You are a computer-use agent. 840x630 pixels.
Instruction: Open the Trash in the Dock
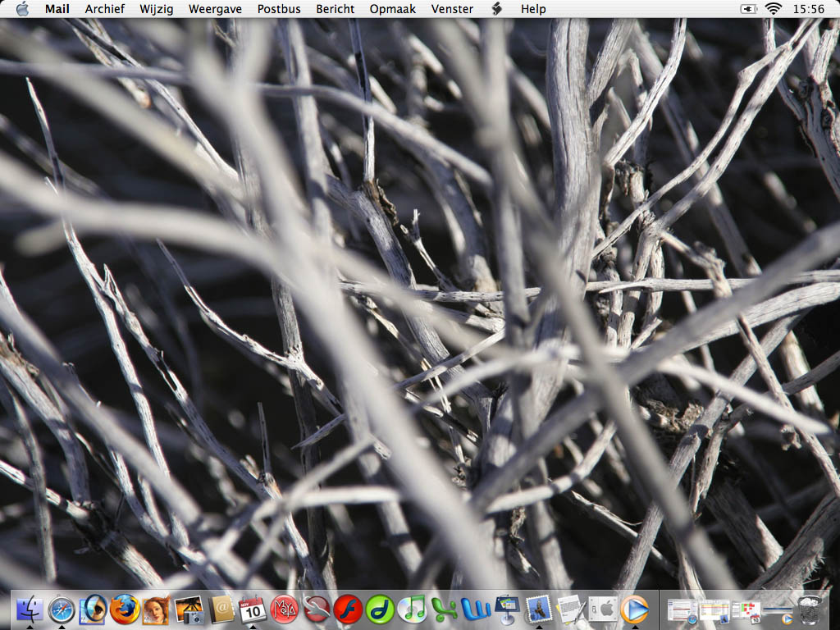pyautogui.click(x=810, y=609)
